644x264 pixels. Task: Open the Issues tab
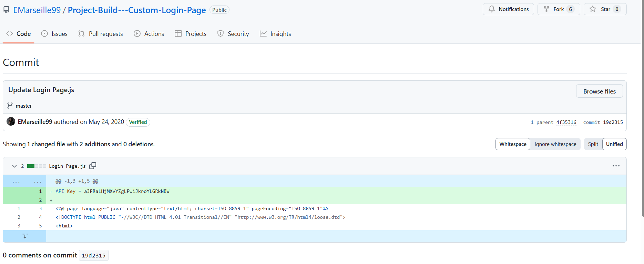point(54,33)
